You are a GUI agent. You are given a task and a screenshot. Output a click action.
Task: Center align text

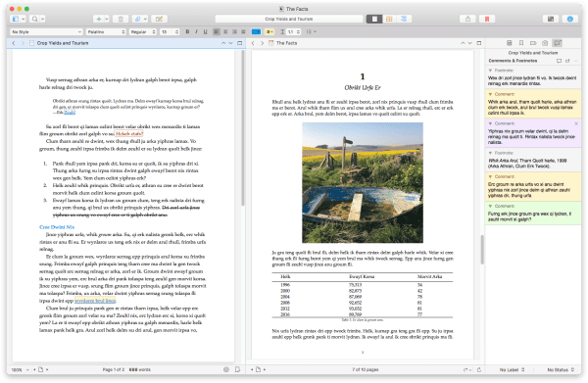tap(225, 32)
